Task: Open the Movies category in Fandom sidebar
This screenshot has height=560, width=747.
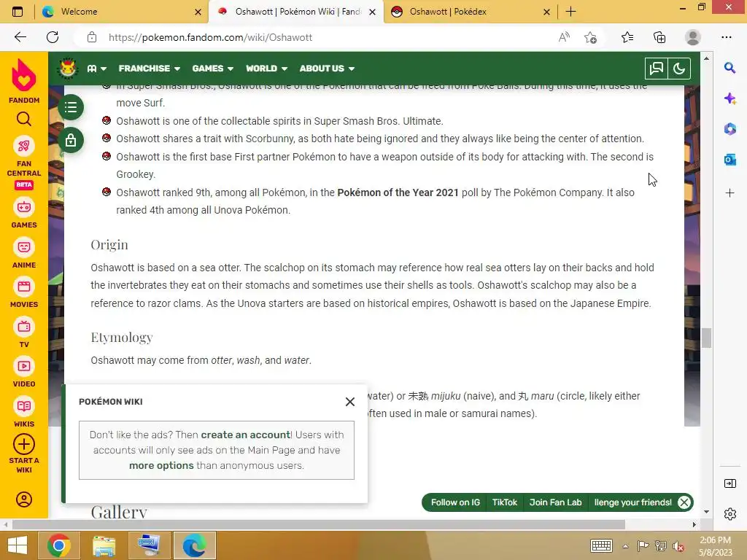Action: tap(24, 293)
